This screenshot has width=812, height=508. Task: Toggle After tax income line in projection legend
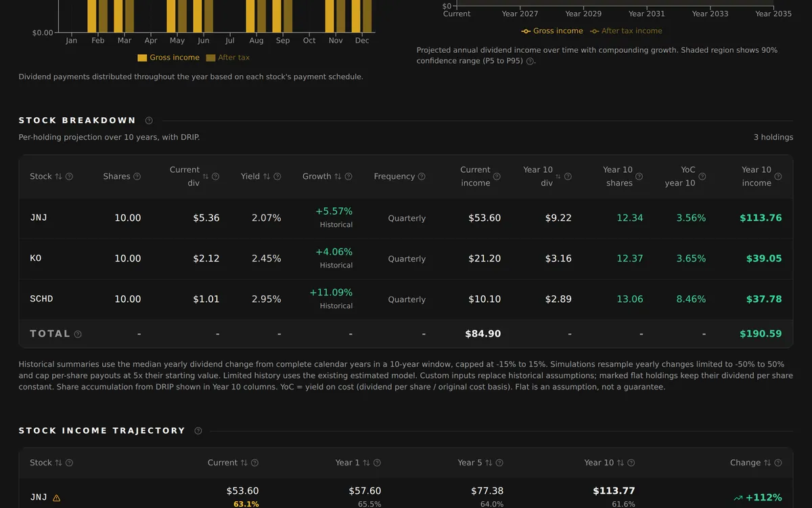(x=626, y=31)
